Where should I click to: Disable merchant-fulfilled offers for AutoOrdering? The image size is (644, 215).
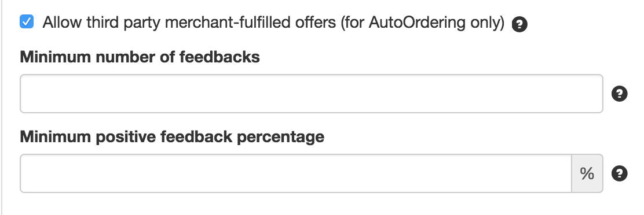click(x=27, y=21)
